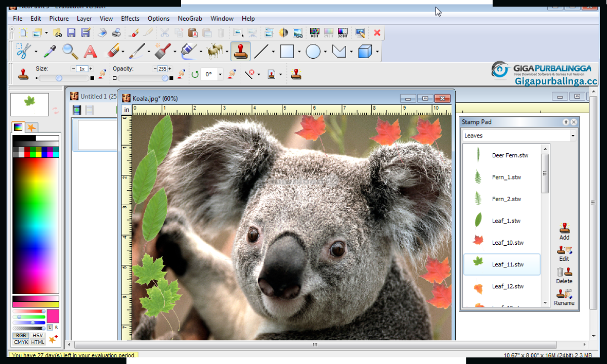Click the Opacity slider handle

point(165,78)
